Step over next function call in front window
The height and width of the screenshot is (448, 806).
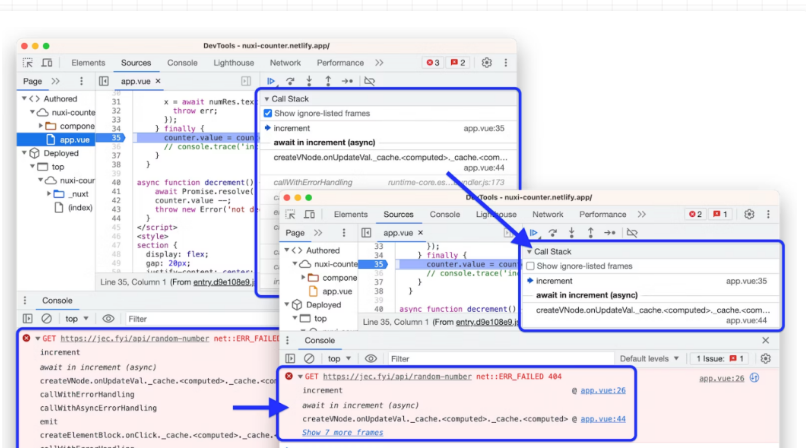pyautogui.click(x=553, y=233)
